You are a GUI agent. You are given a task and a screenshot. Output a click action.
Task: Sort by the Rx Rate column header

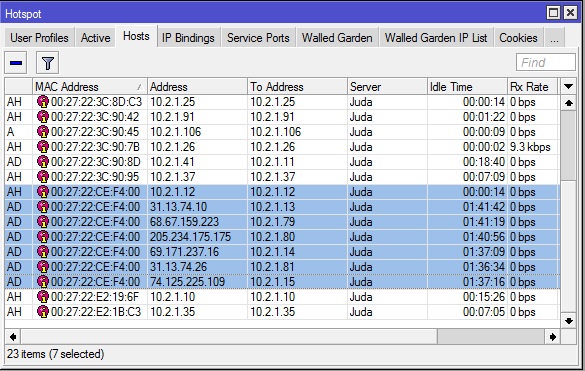coord(532,87)
